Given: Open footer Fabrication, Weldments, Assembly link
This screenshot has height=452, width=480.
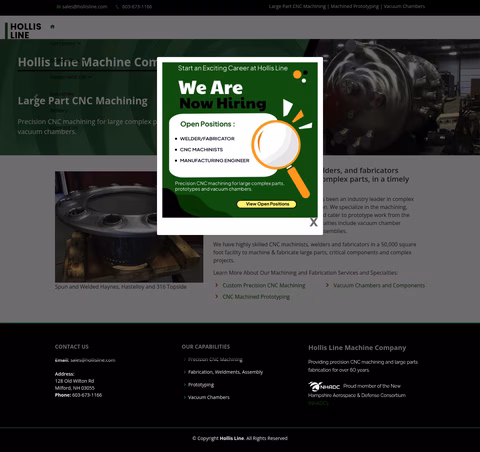Looking at the screenshot, I should coord(225,372).
